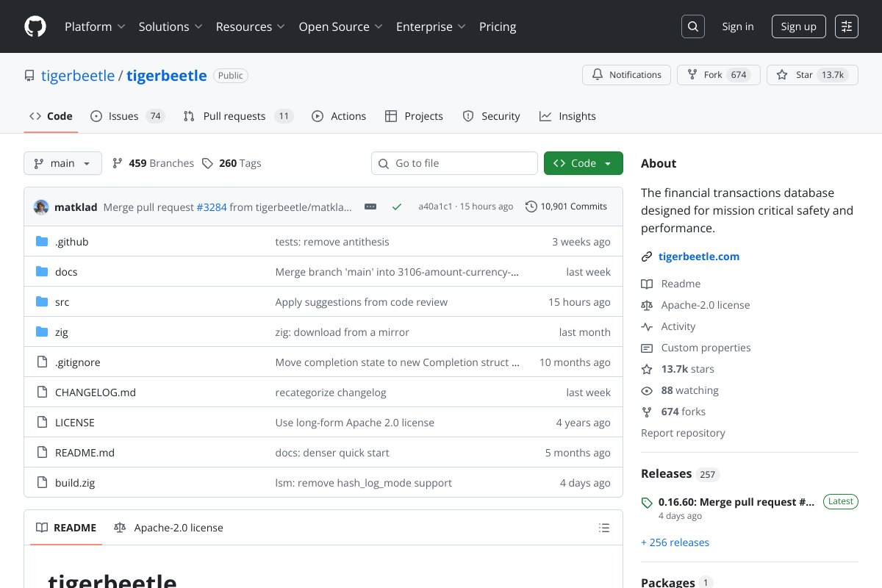Image resolution: width=882 pixels, height=588 pixels.
Task: Open the main branch selector dropdown
Action: coord(62,163)
